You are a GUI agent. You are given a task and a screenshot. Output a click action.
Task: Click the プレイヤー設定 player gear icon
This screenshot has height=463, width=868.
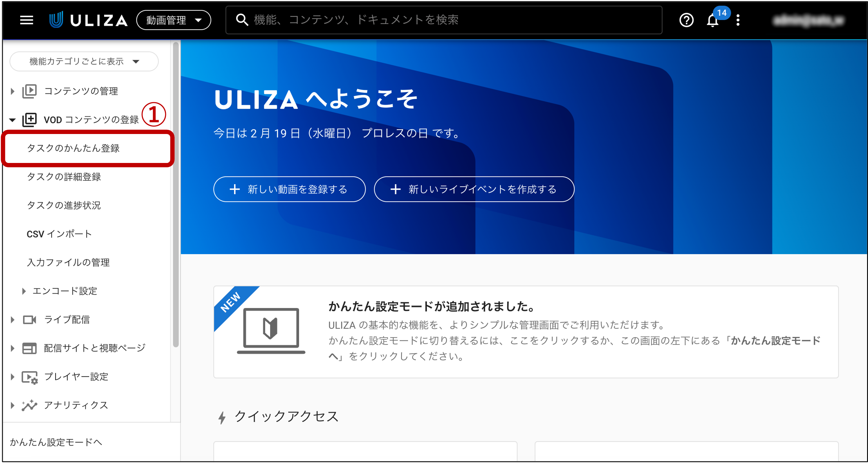click(x=30, y=377)
